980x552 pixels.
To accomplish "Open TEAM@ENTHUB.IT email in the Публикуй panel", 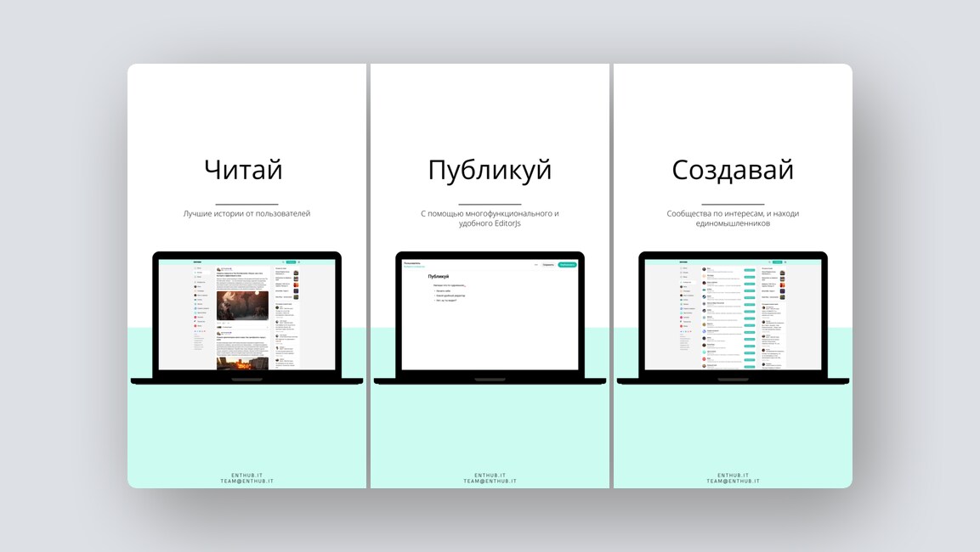I will 490,482.
